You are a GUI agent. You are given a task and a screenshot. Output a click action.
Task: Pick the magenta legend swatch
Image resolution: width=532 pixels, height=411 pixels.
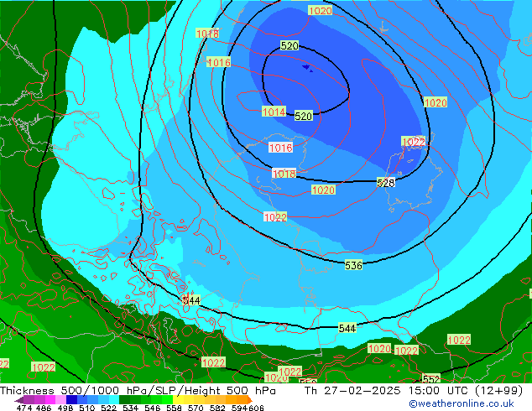coord(50,399)
